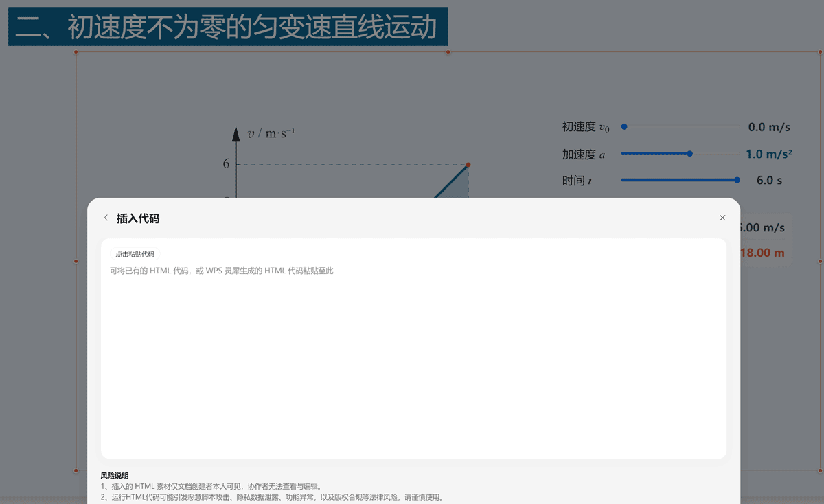Click the red endpoint on the v-t graph
This screenshot has width=824, height=504.
pos(468,165)
